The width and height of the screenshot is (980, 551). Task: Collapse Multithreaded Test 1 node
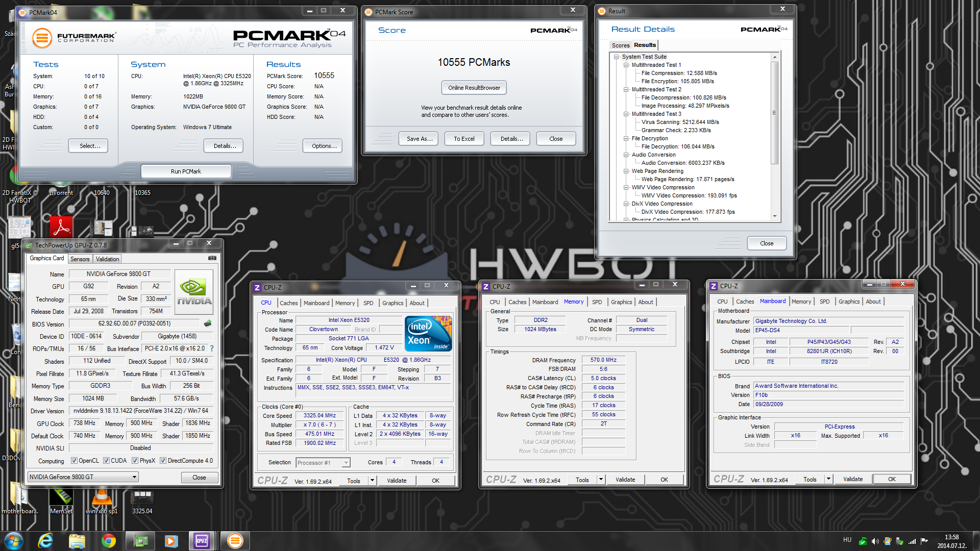[626, 65]
